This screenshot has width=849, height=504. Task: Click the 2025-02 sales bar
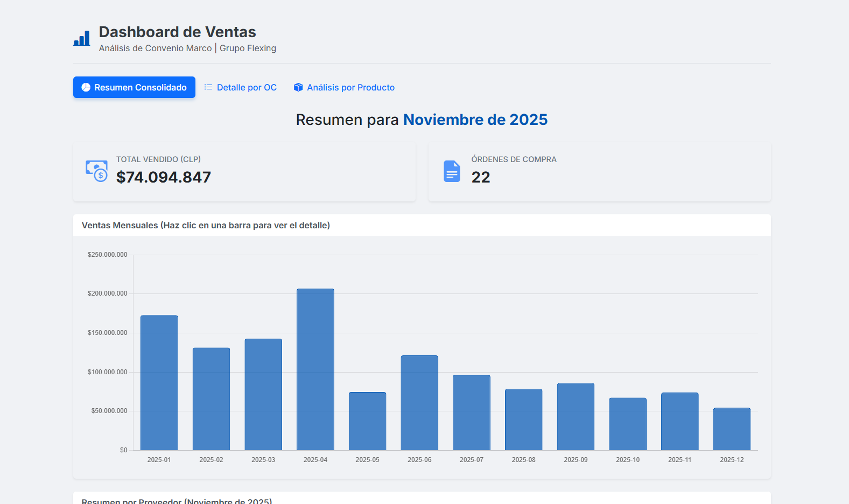point(211,398)
